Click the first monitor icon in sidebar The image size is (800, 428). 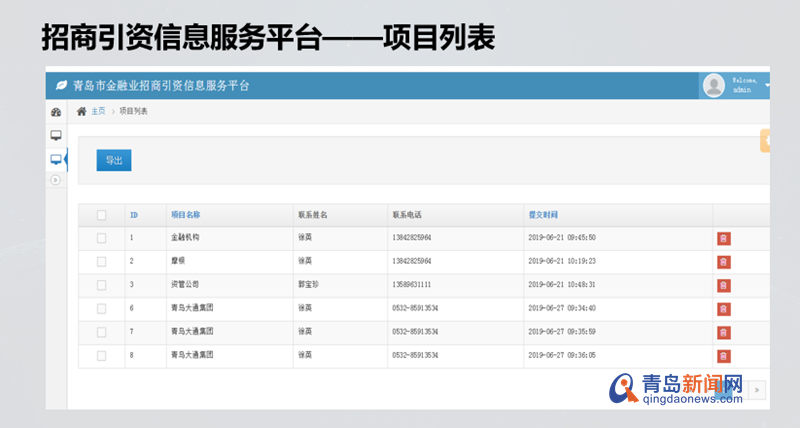coord(56,135)
